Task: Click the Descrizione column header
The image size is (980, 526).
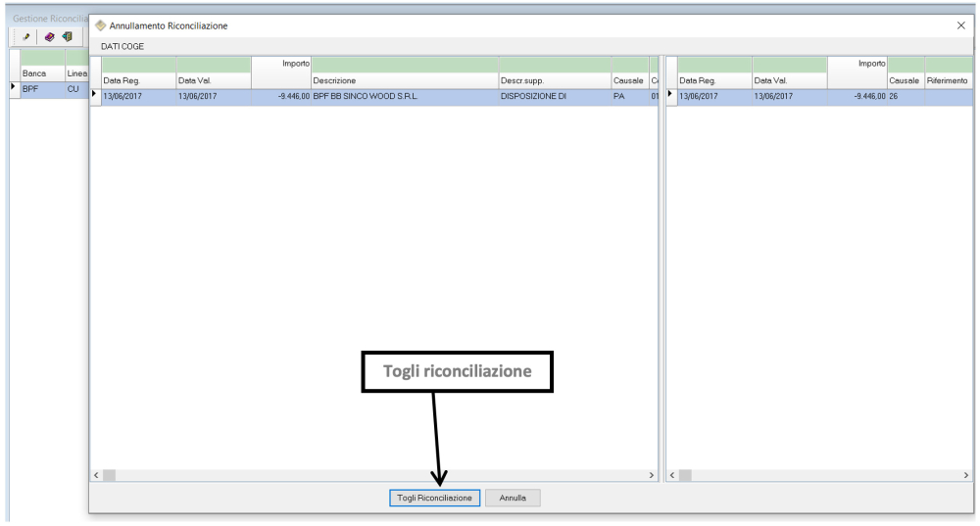Action: pos(402,80)
